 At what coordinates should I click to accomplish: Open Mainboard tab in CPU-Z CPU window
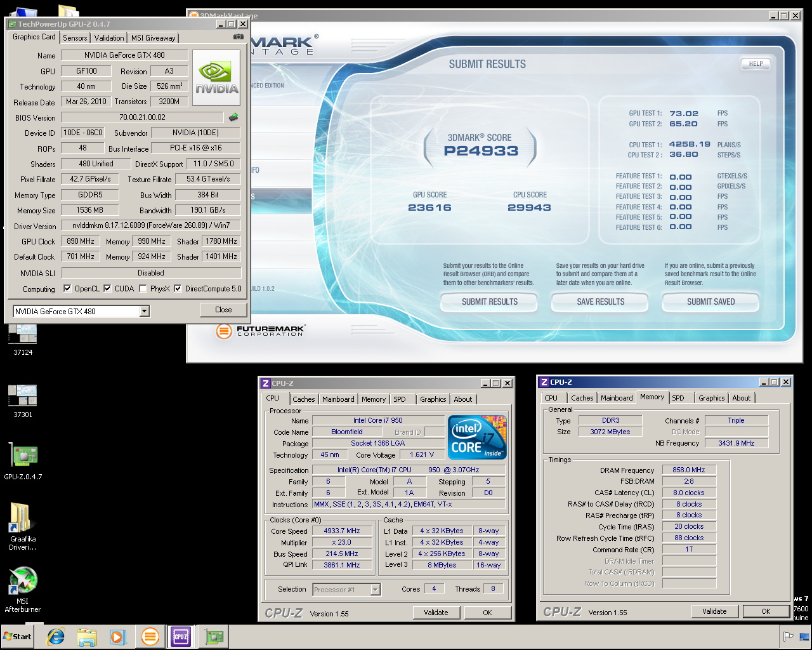pos(338,399)
